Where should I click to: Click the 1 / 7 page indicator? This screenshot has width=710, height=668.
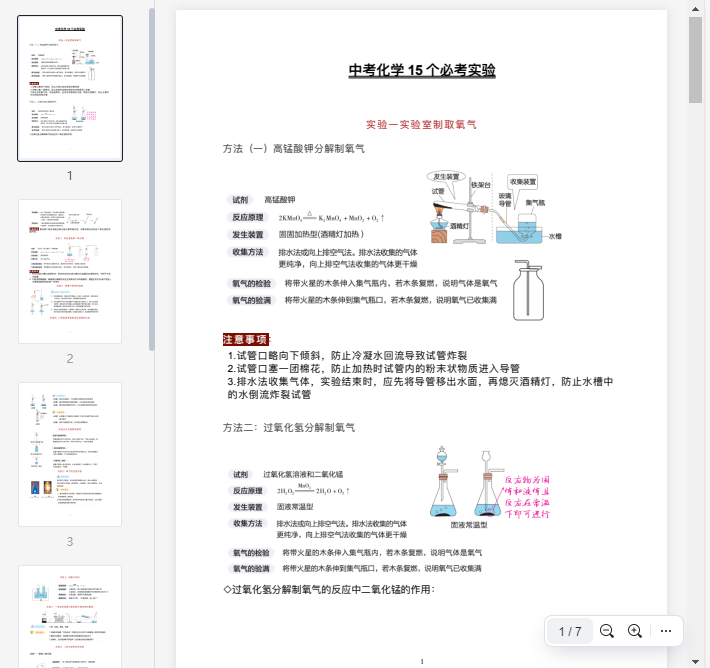pos(570,631)
